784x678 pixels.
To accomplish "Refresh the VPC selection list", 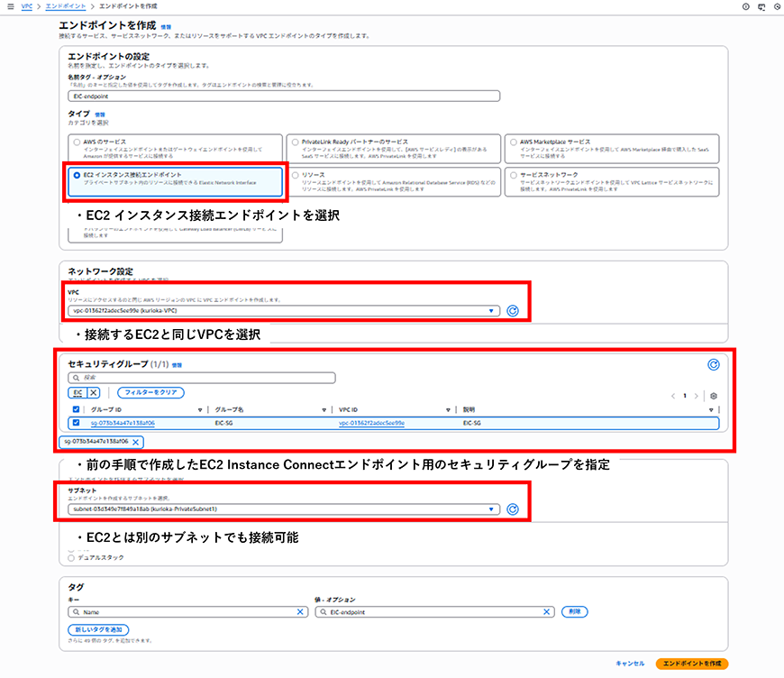I will click(511, 309).
